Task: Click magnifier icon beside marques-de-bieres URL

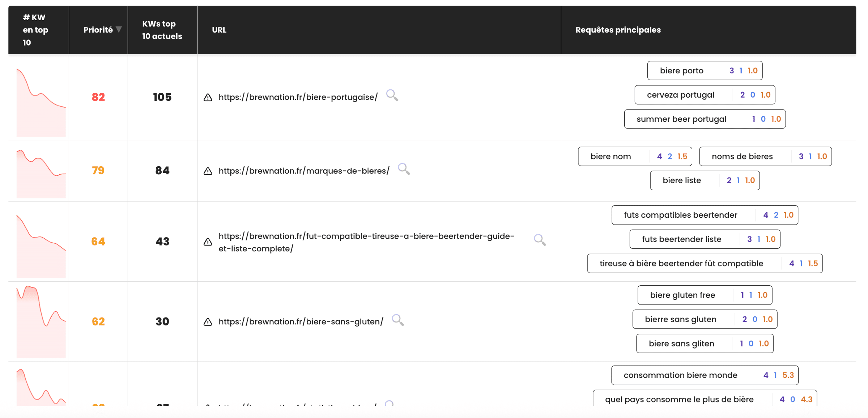Action: coord(404,169)
